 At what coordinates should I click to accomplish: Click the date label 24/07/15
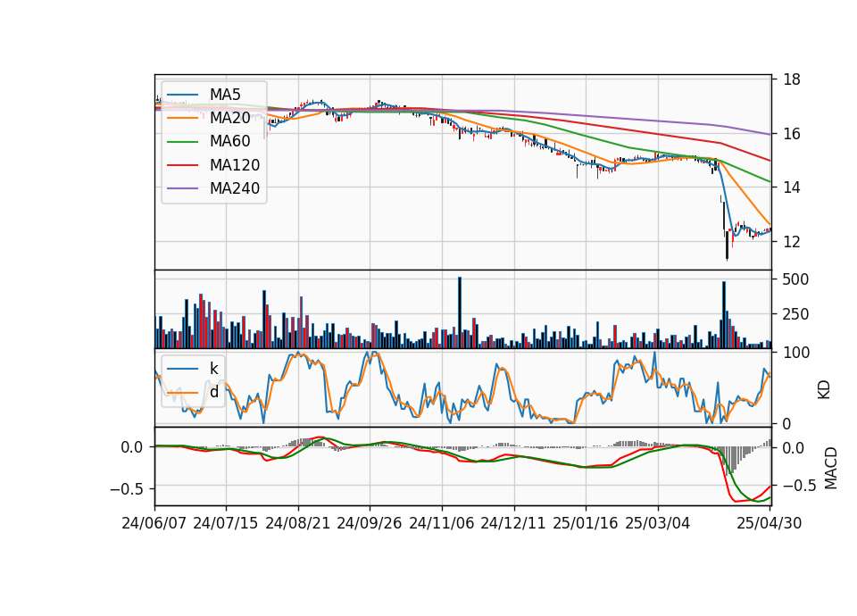[225, 523]
